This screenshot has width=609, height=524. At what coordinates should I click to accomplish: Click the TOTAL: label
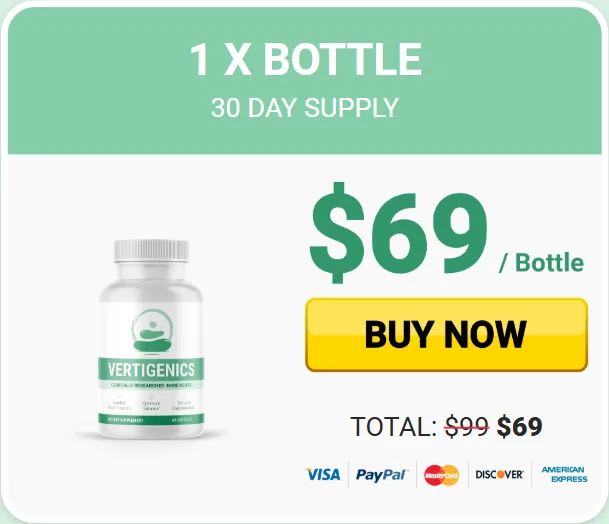(394, 427)
